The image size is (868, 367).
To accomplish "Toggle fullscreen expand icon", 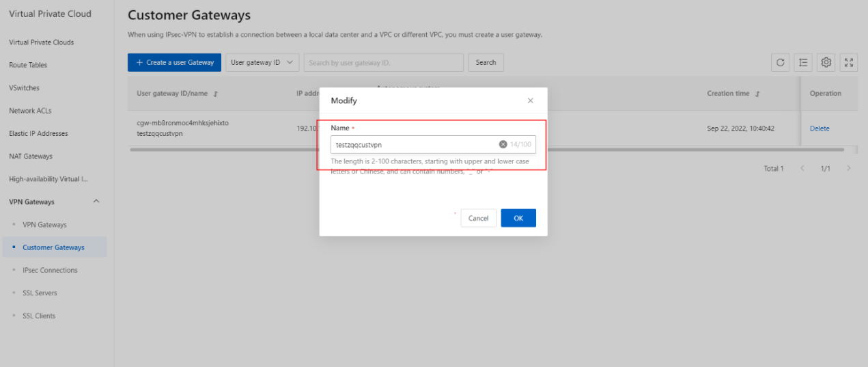I will coord(849,62).
